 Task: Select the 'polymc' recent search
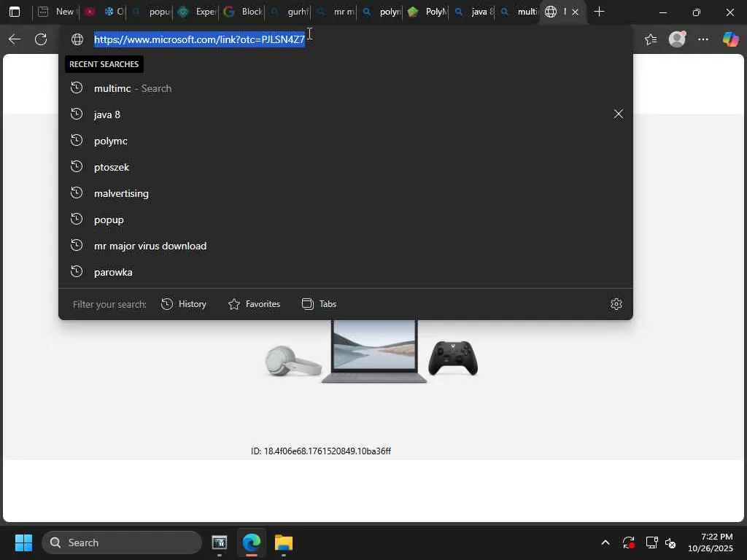point(345,141)
